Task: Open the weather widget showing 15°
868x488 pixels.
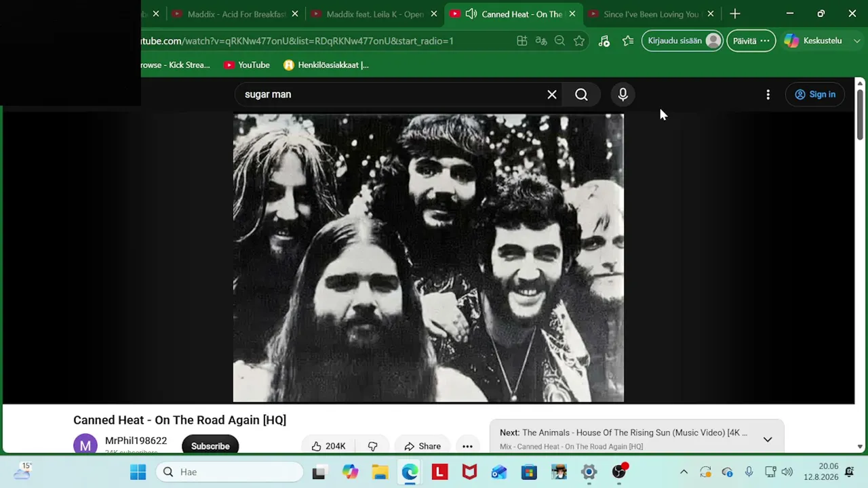Action: tap(22, 471)
